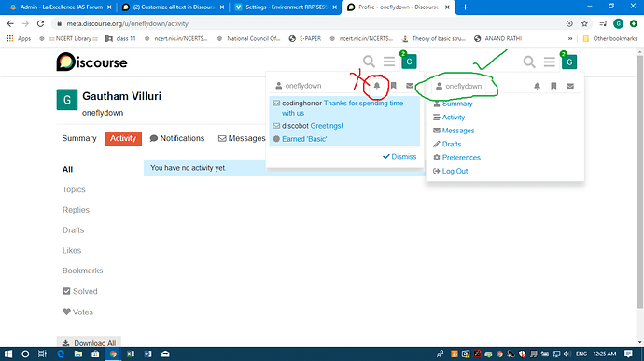Open the E-PAPER bookmark
This screenshot has height=361, width=644.
(x=305, y=38)
